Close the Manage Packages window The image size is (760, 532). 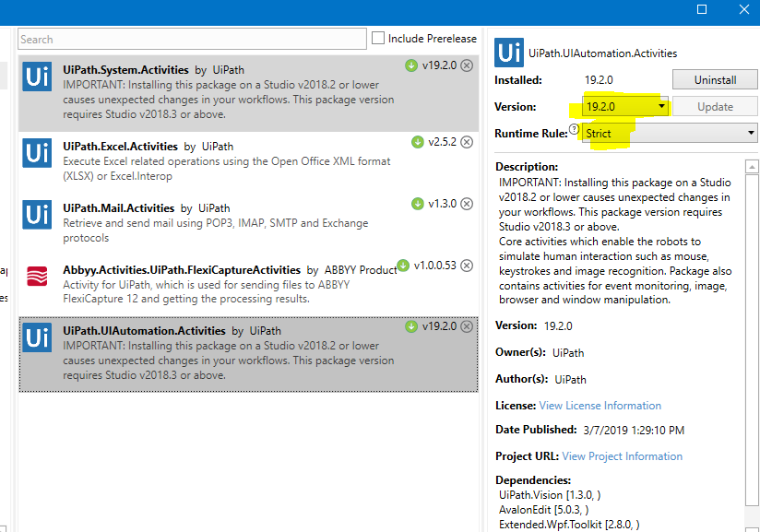point(744,9)
